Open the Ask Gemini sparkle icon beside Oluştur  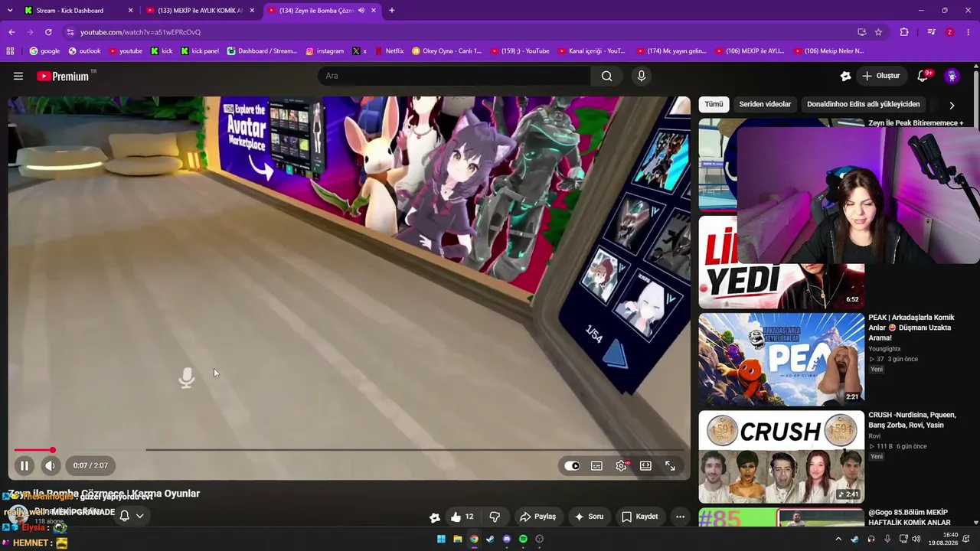(845, 76)
